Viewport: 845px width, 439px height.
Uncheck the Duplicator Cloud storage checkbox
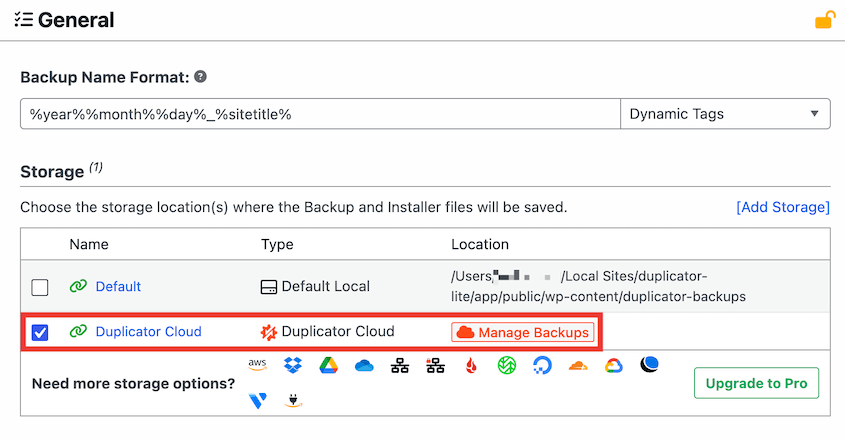coord(40,332)
